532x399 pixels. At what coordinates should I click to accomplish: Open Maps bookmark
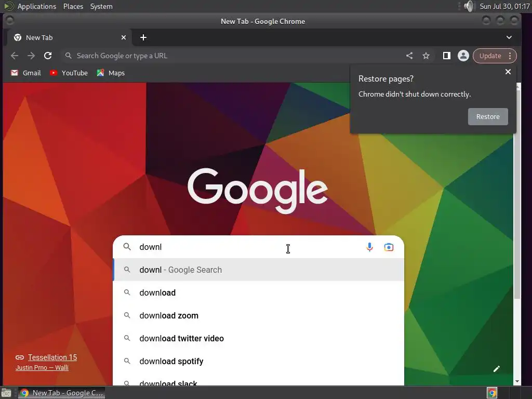pyautogui.click(x=111, y=73)
